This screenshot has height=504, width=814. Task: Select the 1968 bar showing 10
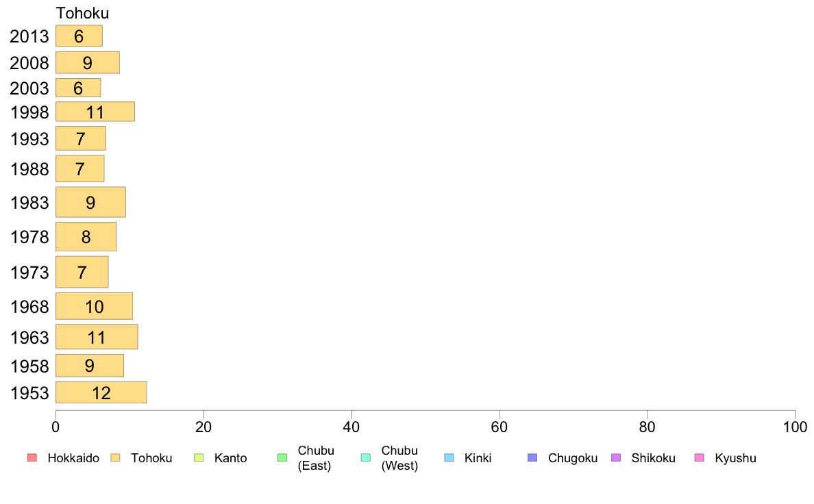[x=94, y=306]
